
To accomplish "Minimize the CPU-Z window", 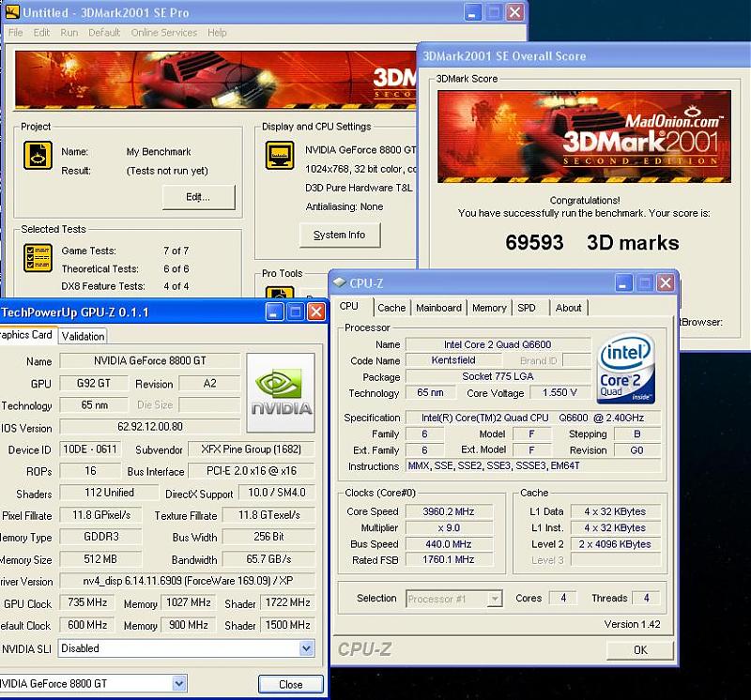I will (623, 283).
